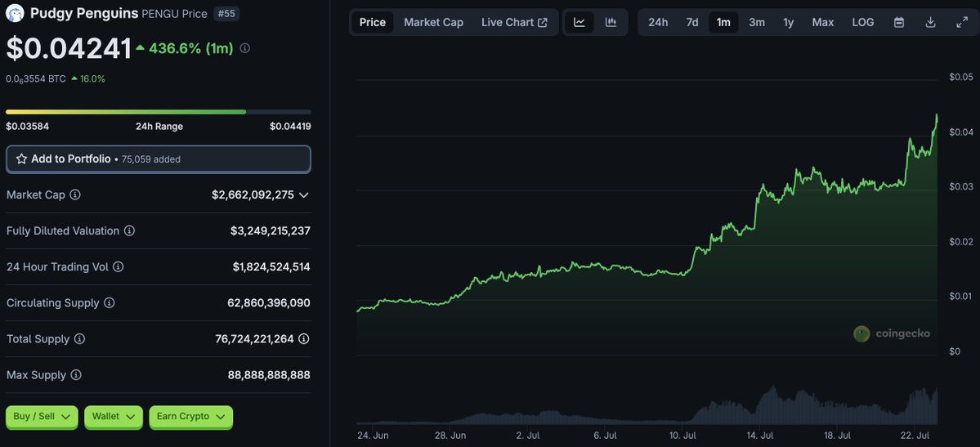Set chart range to Max
The height and width of the screenshot is (447, 980).
[x=822, y=23]
